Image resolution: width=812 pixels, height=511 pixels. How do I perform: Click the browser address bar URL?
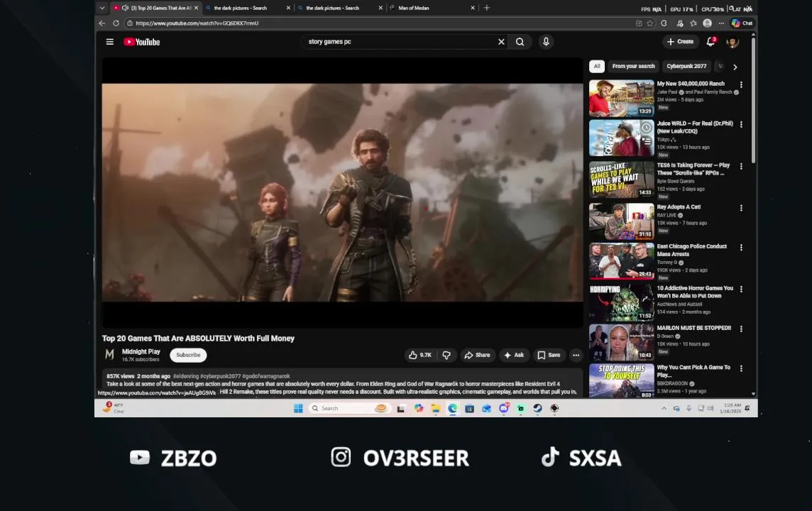point(197,23)
